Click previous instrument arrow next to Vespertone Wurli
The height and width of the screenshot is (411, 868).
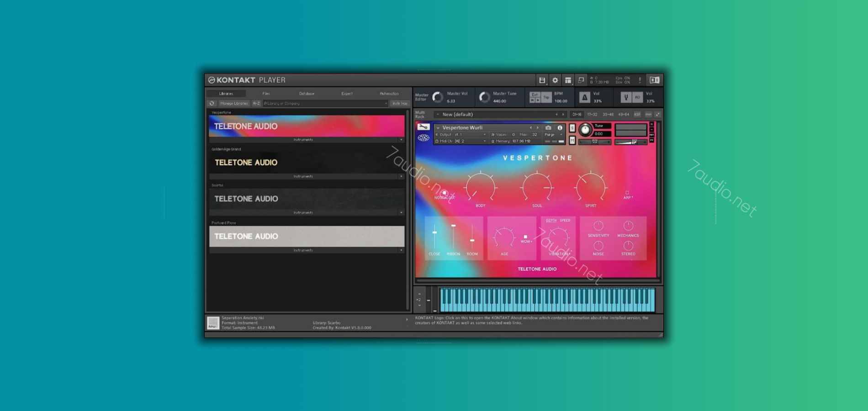pos(530,128)
